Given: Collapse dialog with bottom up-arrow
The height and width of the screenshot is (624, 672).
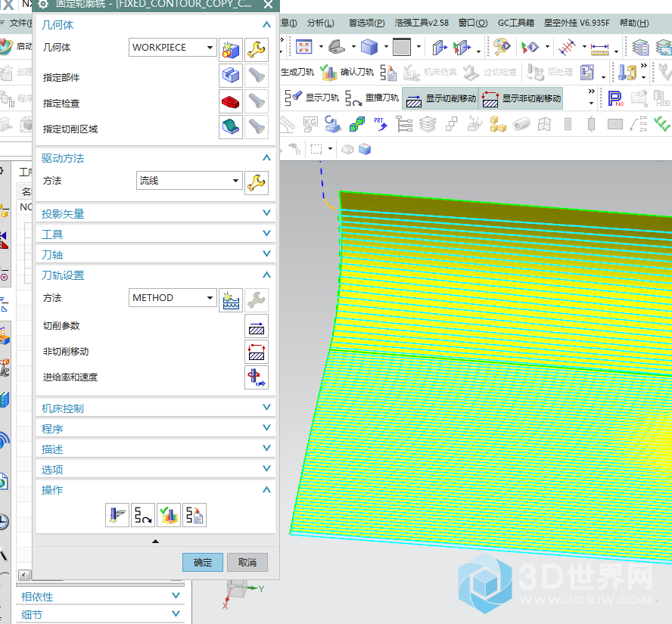Looking at the screenshot, I should pos(156,542).
